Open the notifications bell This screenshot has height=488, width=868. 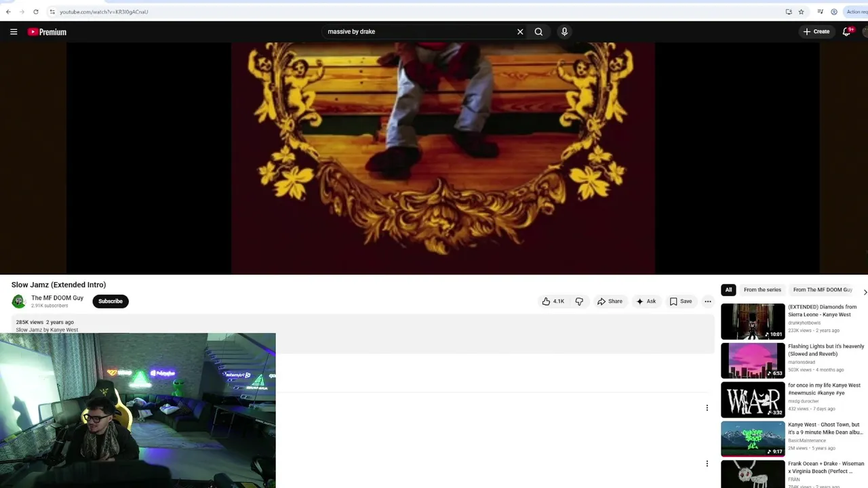pyautogui.click(x=847, y=32)
